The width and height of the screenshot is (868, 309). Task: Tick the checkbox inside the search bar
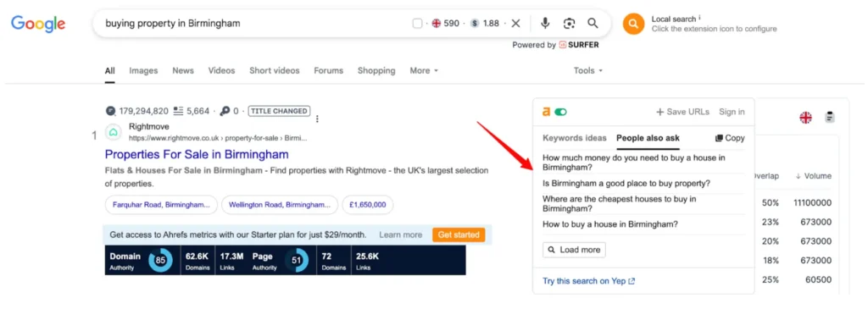tap(417, 23)
